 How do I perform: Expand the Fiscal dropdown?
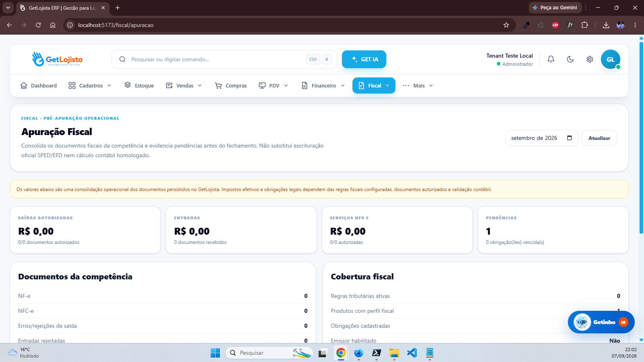[x=374, y=85]
